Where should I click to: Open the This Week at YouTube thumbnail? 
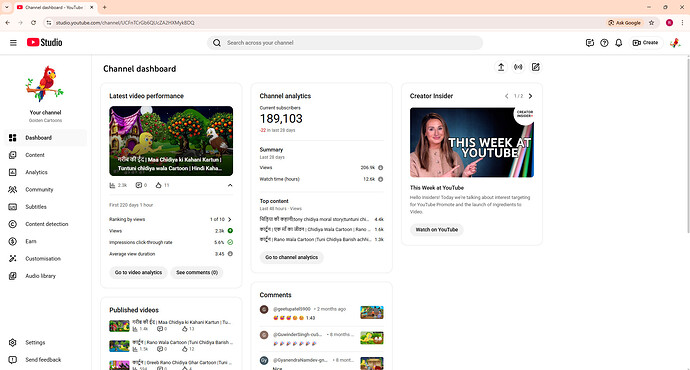point(472,143)
